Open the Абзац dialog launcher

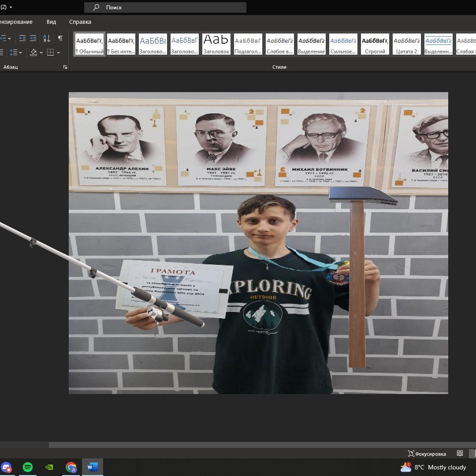tap(65, 67)
